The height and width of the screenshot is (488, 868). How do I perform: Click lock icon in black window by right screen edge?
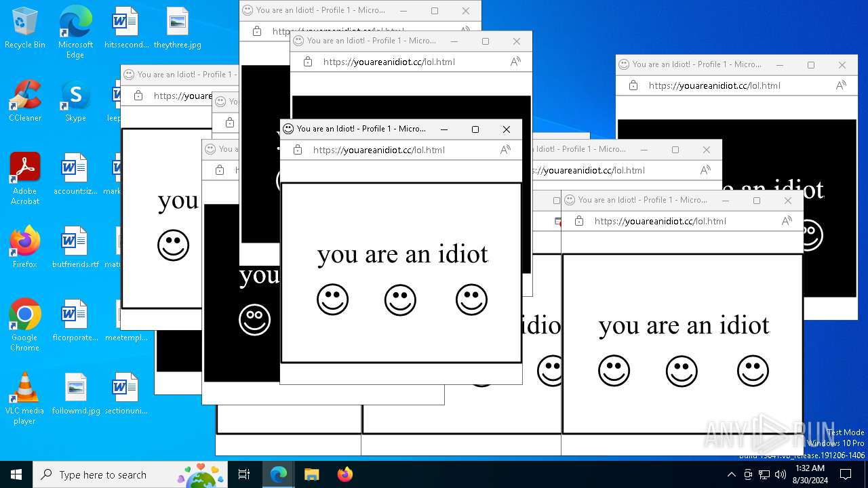coord(633,85)
